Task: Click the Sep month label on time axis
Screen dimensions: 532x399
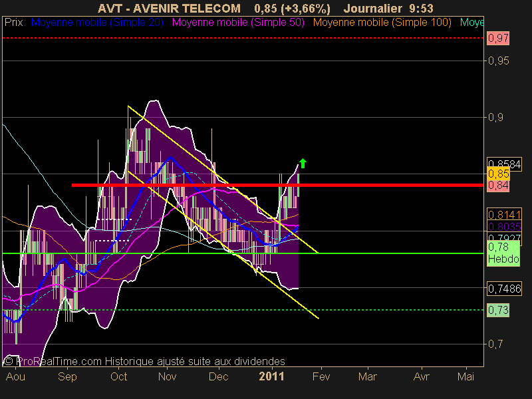Action: point(67,376)
